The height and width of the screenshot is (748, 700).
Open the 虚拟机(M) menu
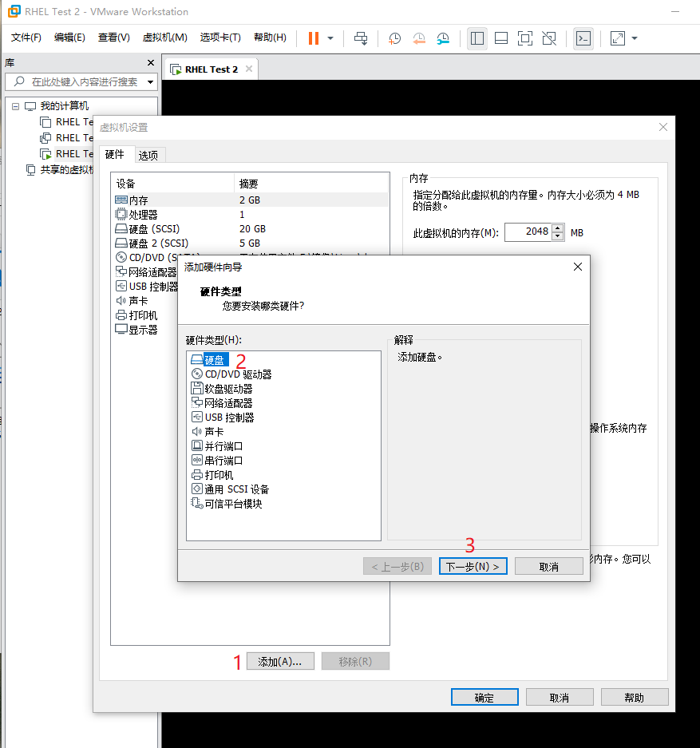pos(165,38)
